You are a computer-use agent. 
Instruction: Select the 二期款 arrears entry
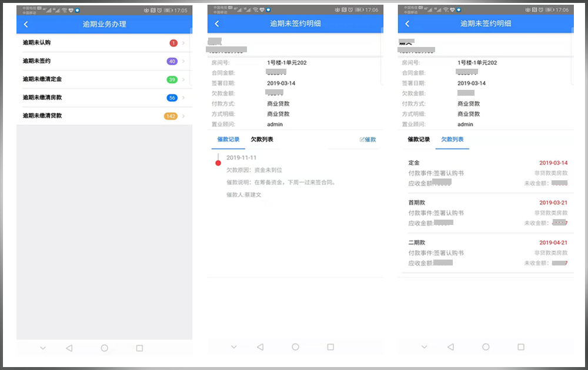(x=487, y=253)
